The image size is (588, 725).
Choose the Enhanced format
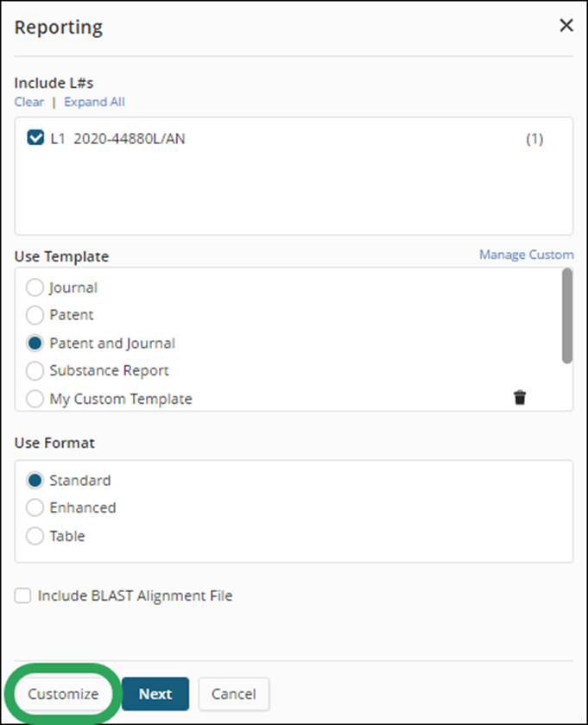pyautogui.click(x=35, y=507)
